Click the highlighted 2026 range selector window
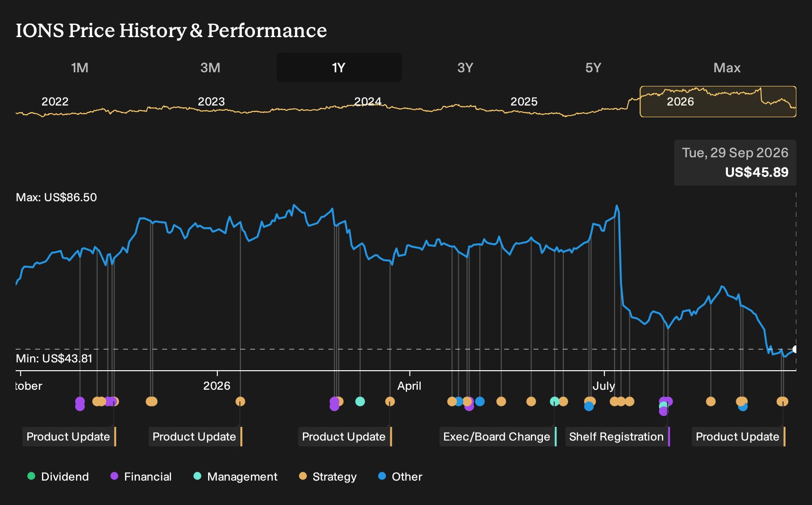The image size is (812, 505). [718, 102]
